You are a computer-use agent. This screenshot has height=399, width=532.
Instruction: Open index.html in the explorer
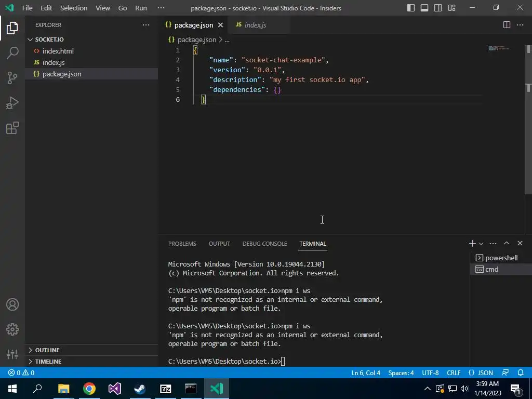[x=91, y=51]
